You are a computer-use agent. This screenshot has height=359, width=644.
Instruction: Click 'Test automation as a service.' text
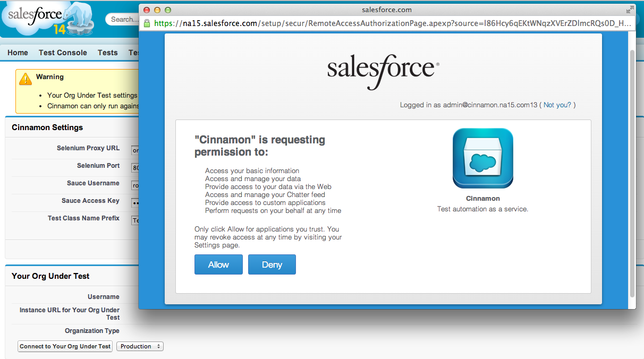pyautogui.click(x=482, y=209)
